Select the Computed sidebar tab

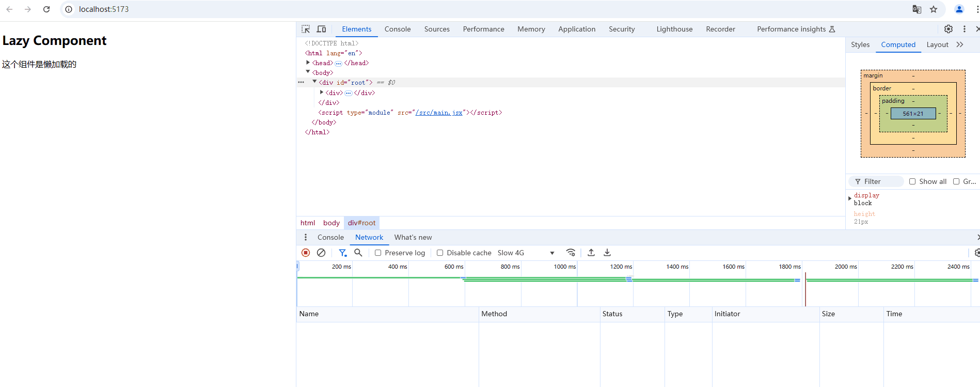coord(898,45)
